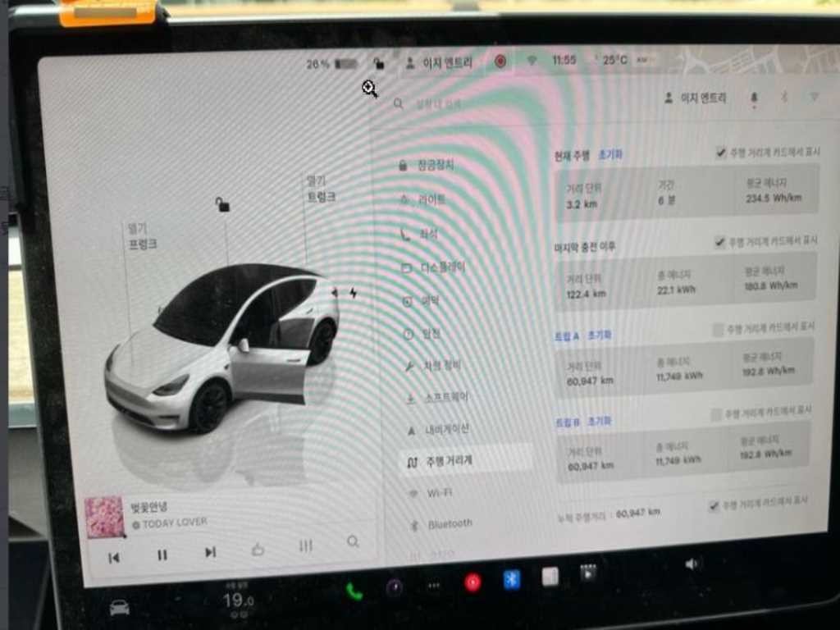Image resolution: width=840 pixels, height=630 pixels.
Task: Open the 내비게이션 settings menu
Action: pyautogui.click(x=439, y=430)
